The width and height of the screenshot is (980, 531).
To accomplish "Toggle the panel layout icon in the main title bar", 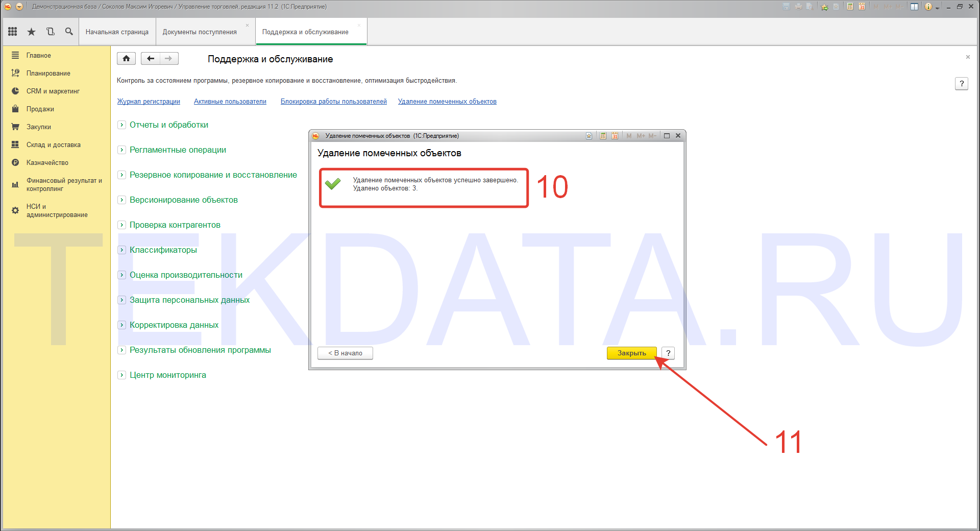I will [914, 7].
